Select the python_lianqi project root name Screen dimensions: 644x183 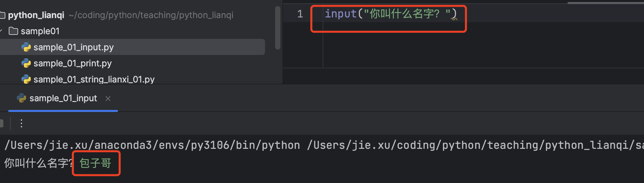[36, 15]
